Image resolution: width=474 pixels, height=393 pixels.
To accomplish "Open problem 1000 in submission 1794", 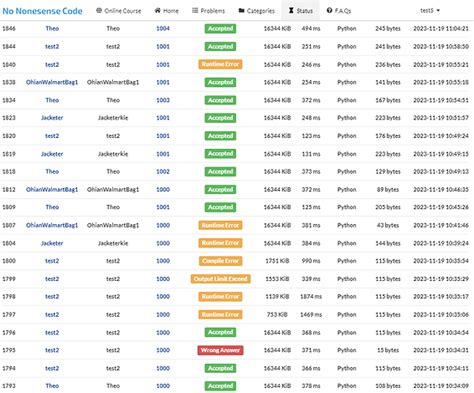I will pos(163,368).
